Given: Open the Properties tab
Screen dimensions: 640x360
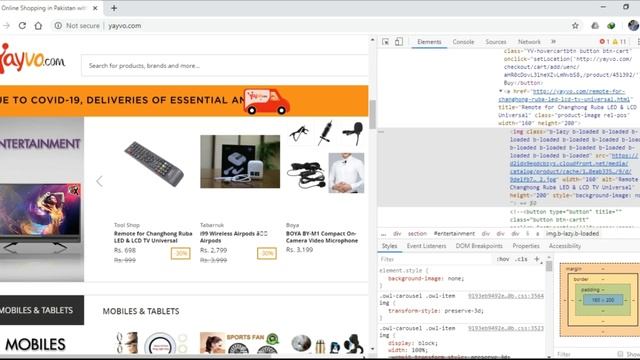Looking at the screenshot, I should [526, 246].
